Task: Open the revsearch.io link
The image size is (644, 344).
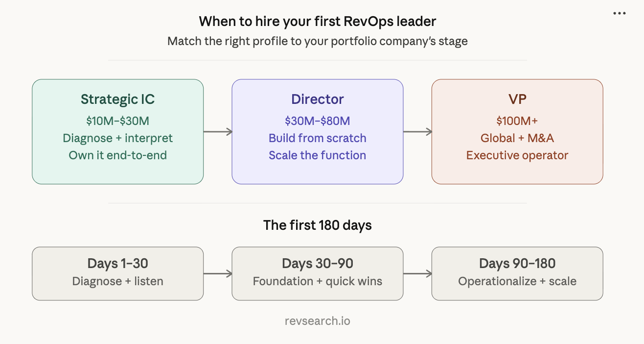Action: pyautogui.click(x=317, y=321)
